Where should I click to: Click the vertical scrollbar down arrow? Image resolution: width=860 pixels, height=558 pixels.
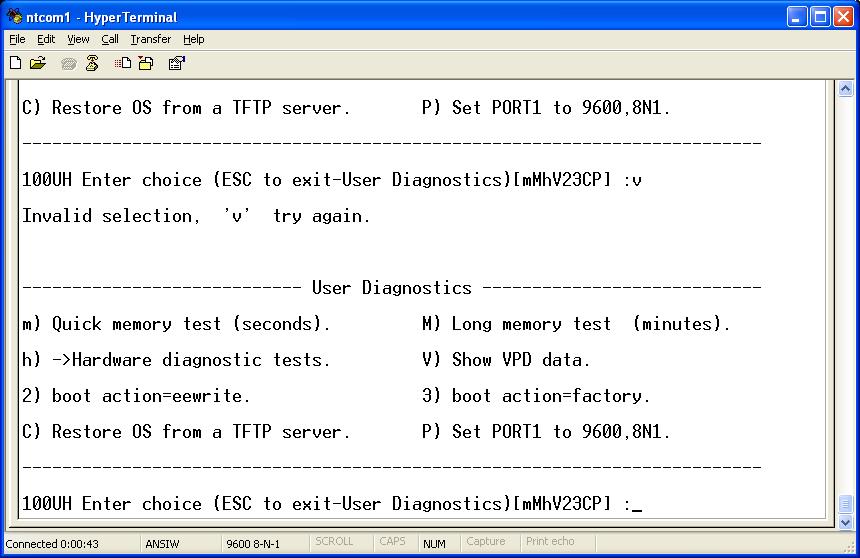[x=846, y=522]
